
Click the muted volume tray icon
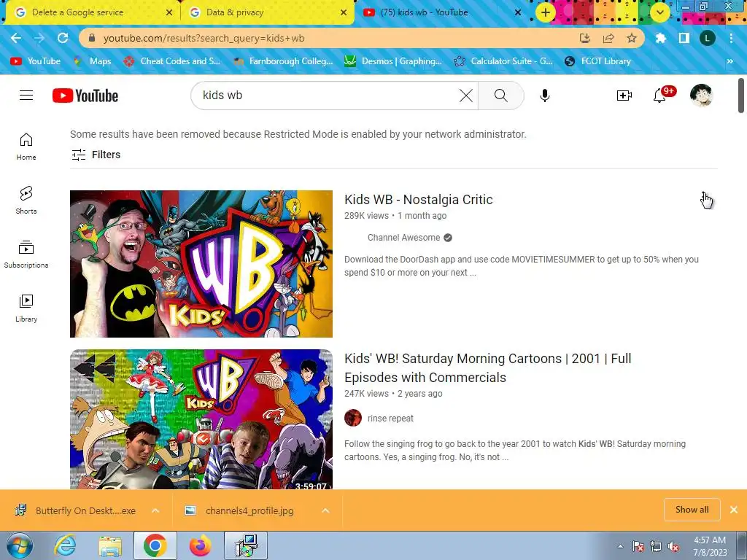(673, 547)
